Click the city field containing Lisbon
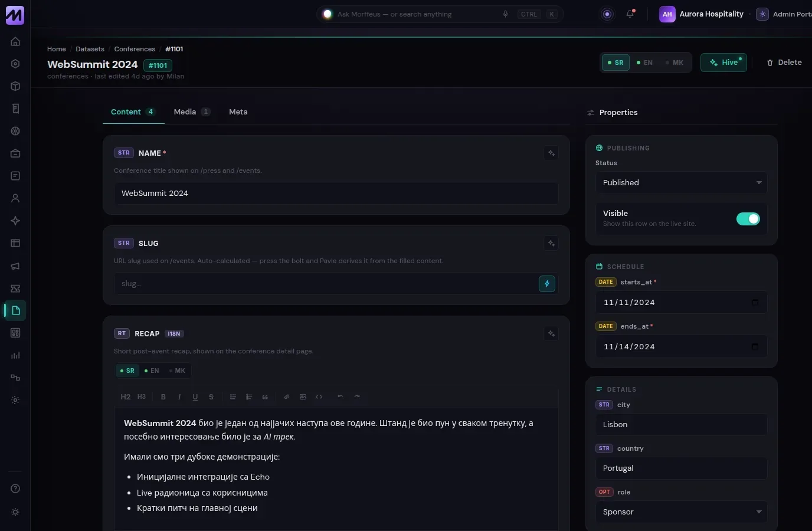 coord(682,425)
